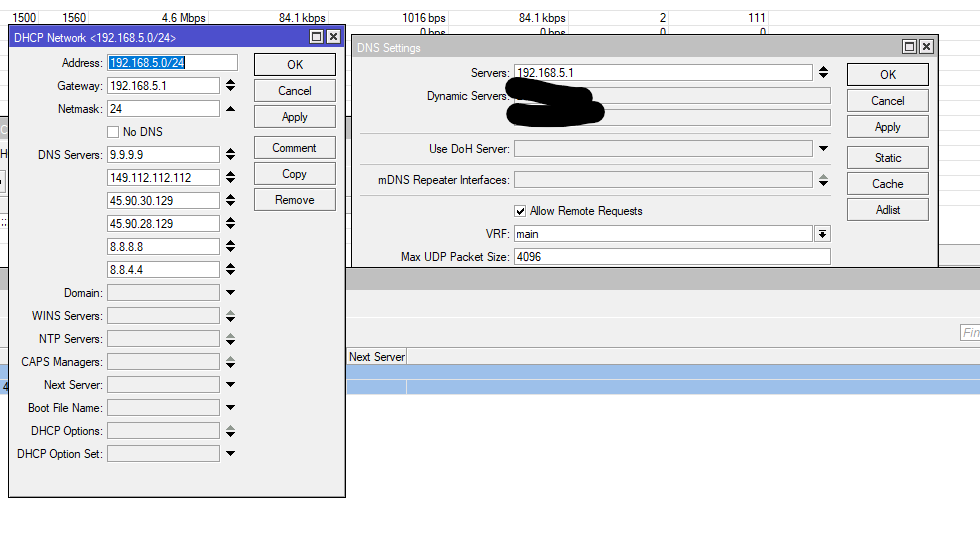The image size is (980, 540).
Task: Add a Comment to DHCP Network
Action: (x=294, y=148)
